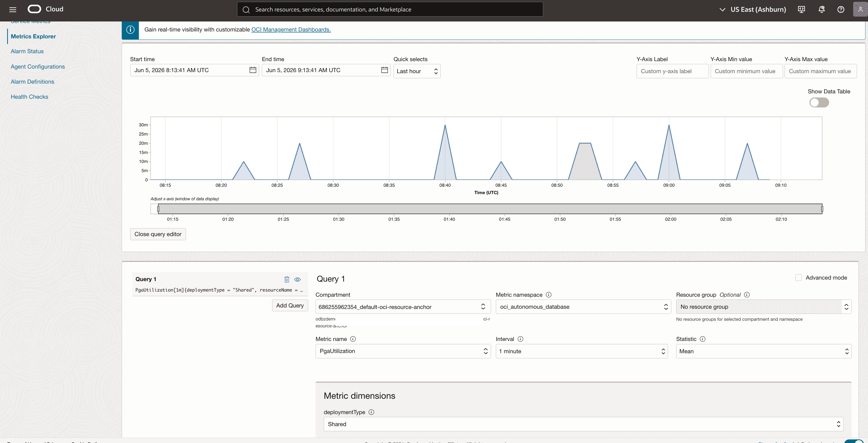Open the Statistic Mean dropdown

[764, 351]
